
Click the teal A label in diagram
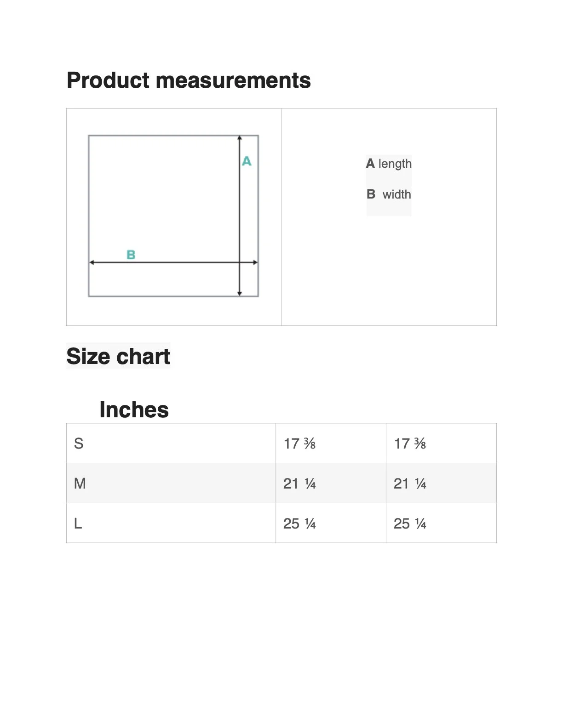(x=247, y=161)
